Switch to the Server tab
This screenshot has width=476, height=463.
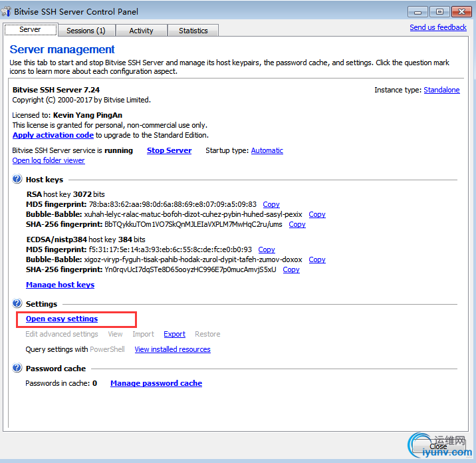point(31,30)
